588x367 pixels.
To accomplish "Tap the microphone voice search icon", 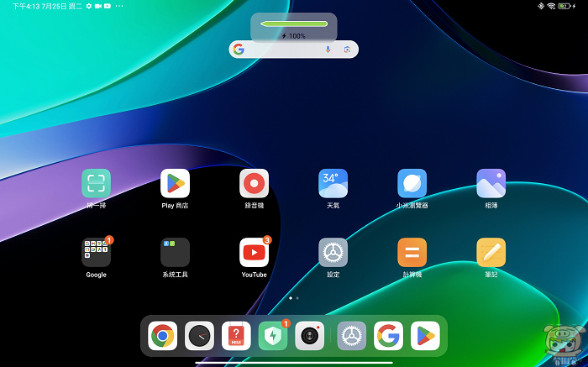I will (x=328, y=50).
